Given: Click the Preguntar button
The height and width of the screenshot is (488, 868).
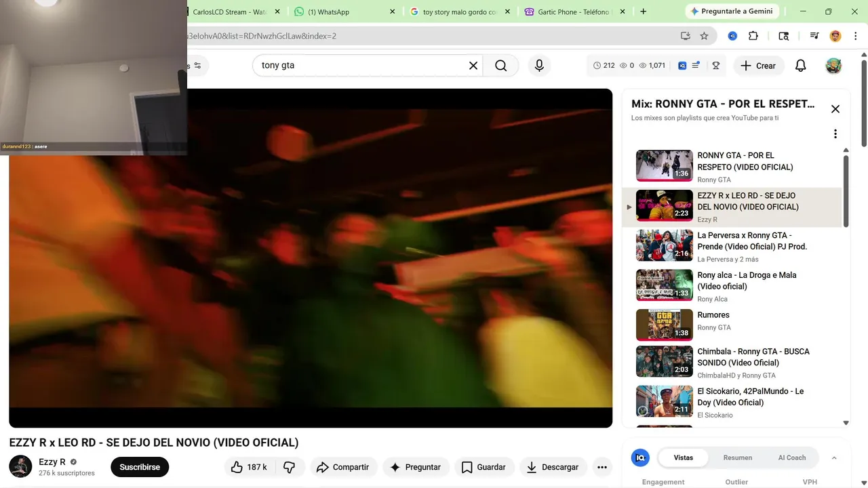Looking at the screenshot, I should [x=416, y=467].
